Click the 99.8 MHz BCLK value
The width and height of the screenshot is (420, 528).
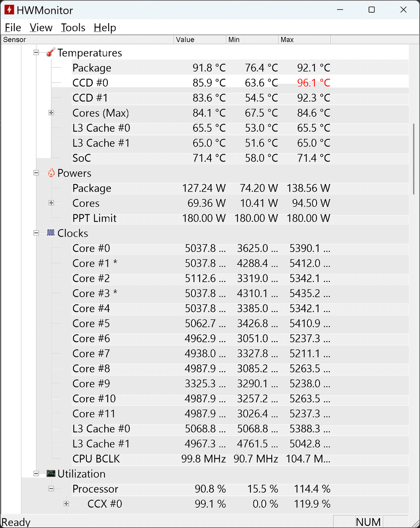coord(203,459)
